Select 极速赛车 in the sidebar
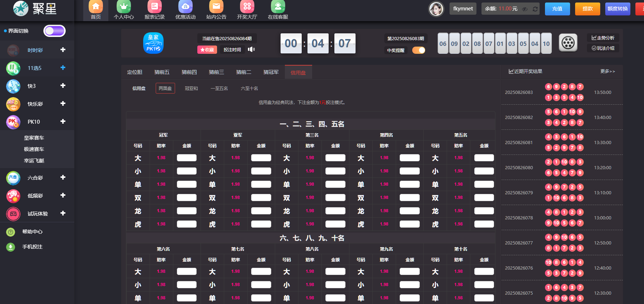This screenshot has height=304, width=644. pos(34,149)
